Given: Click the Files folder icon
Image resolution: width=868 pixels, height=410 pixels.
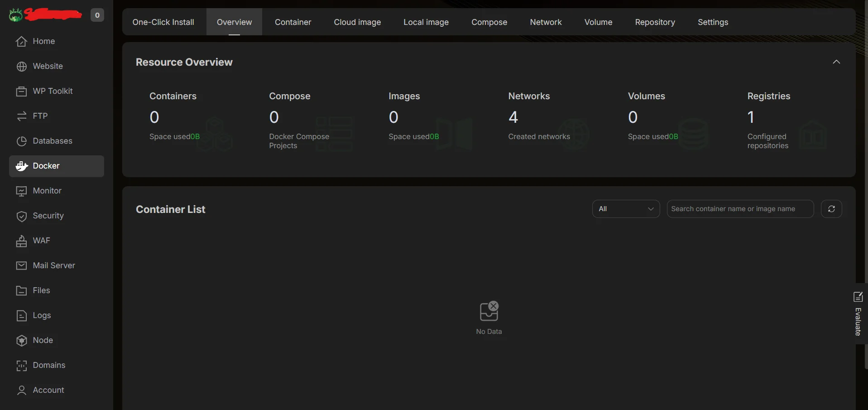Looking at the screenshot, I should click(x=21, y=291).
